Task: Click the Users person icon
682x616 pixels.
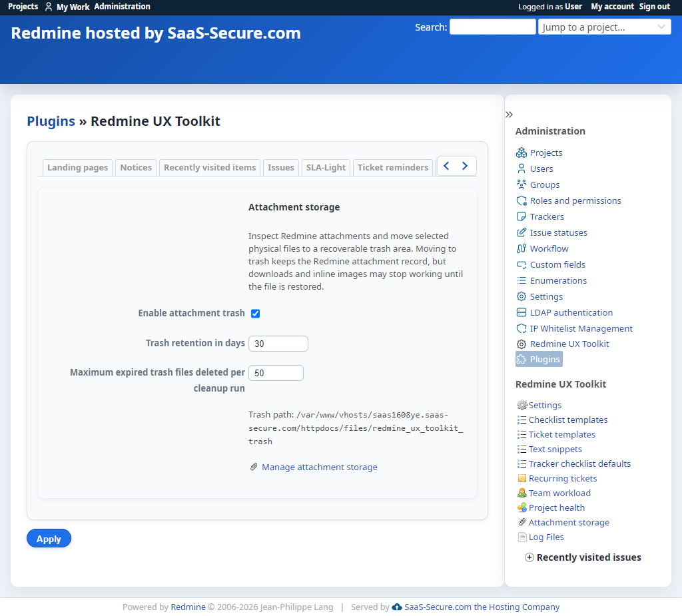Action: [x=521, y=168]
